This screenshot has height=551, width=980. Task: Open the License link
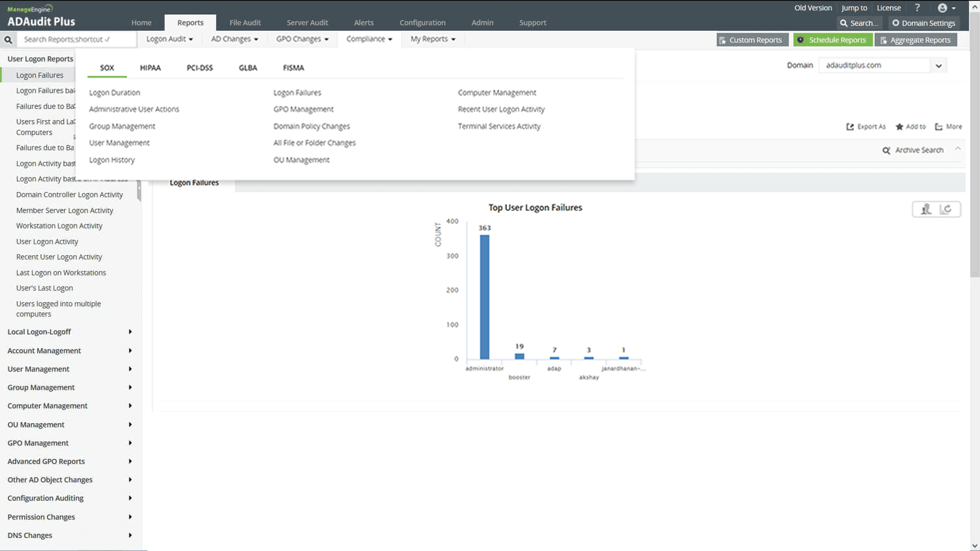(889, 8)
